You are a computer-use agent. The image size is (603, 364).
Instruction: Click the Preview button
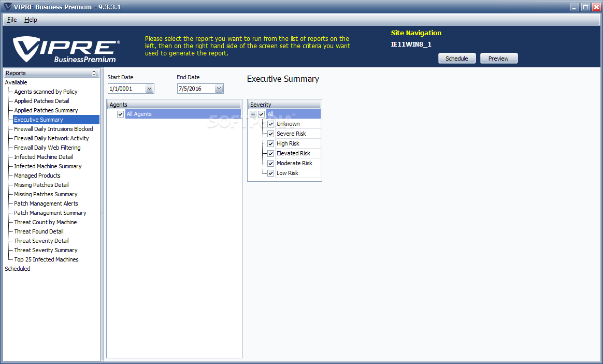(x=499, y=59)
